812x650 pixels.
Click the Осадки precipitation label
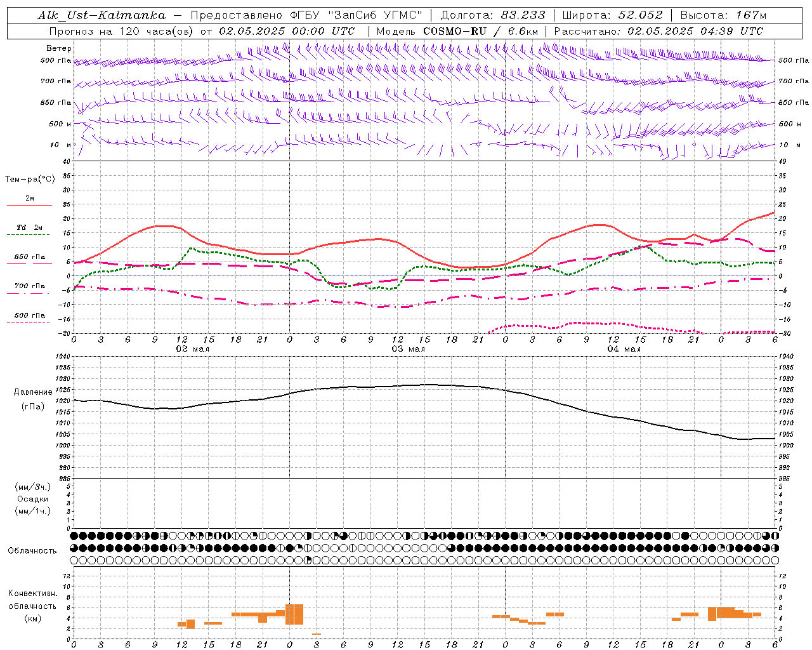point(33,499)
